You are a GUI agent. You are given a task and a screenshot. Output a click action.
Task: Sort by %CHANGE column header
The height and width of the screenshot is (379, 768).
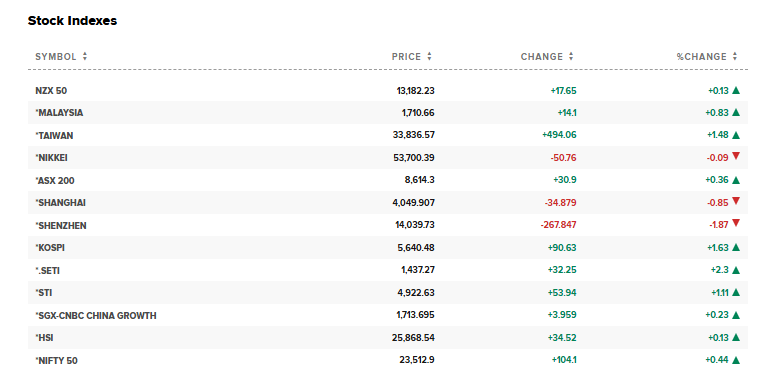click(707, 57)
